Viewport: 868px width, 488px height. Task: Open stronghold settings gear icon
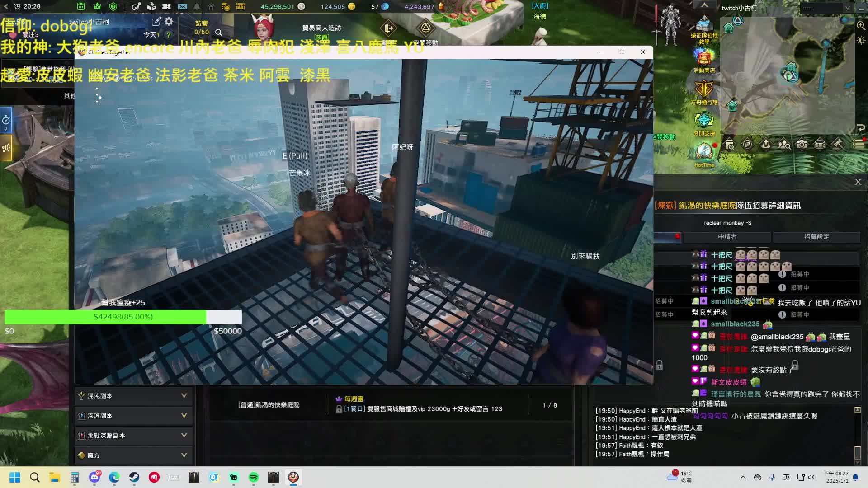(x=169, y=21)
